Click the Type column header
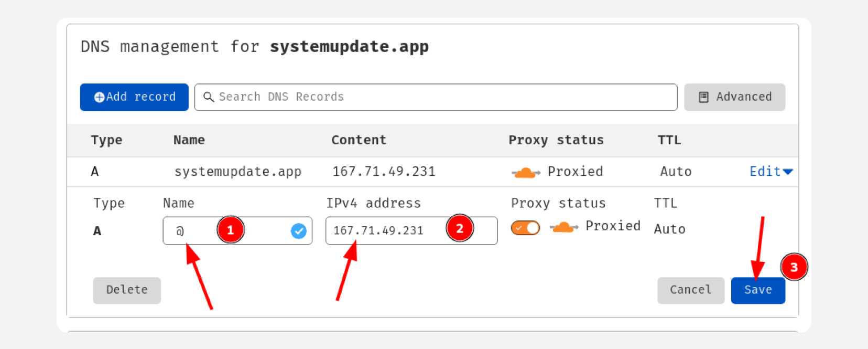Viewport: 868px width, 349px height. pyautogui.click(x=106, y=140)
